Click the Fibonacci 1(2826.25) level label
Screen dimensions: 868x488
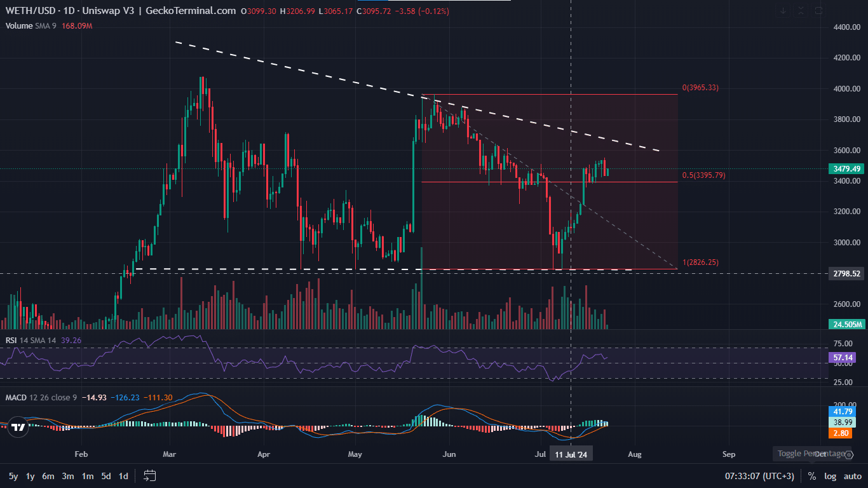pyautogui.click(x=700, y=262)
